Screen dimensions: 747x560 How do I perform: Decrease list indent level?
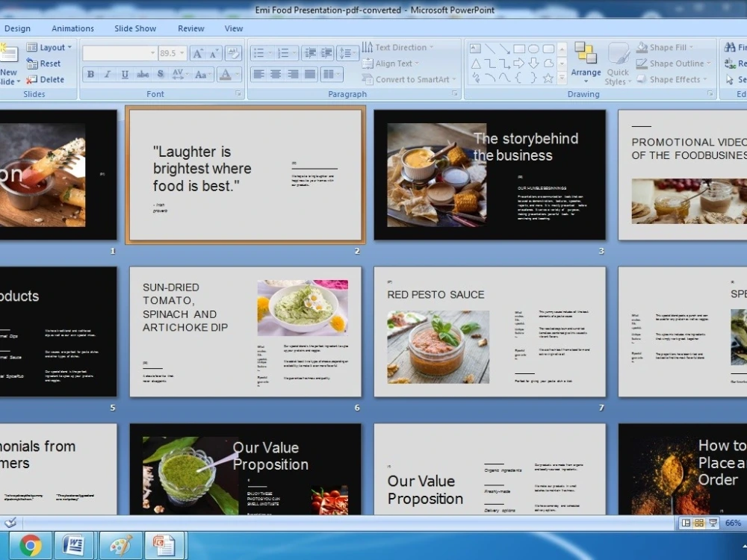click(x=310, y=53)
